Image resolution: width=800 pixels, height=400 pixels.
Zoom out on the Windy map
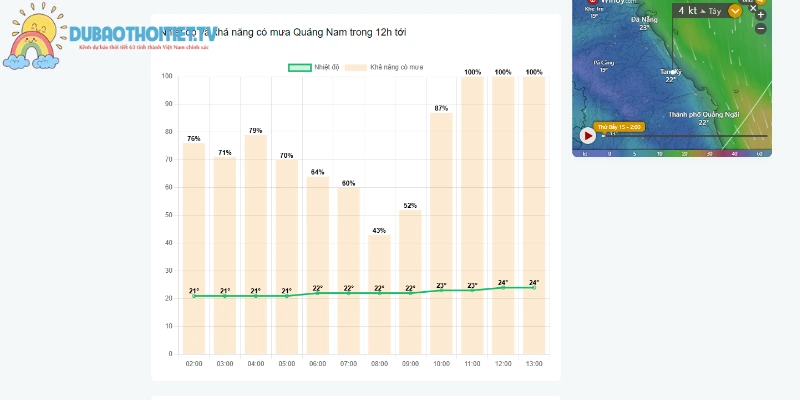(x=761, y=29)
